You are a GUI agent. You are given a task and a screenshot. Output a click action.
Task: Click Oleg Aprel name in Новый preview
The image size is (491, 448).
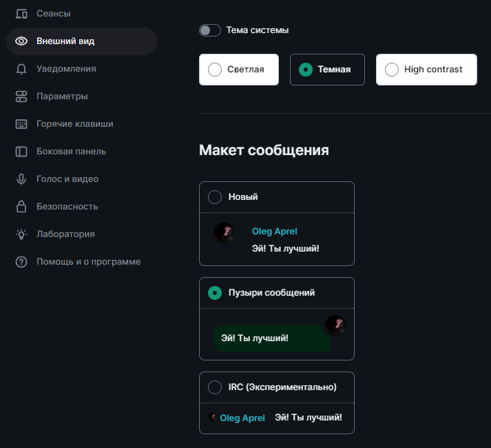pos(274,232)
